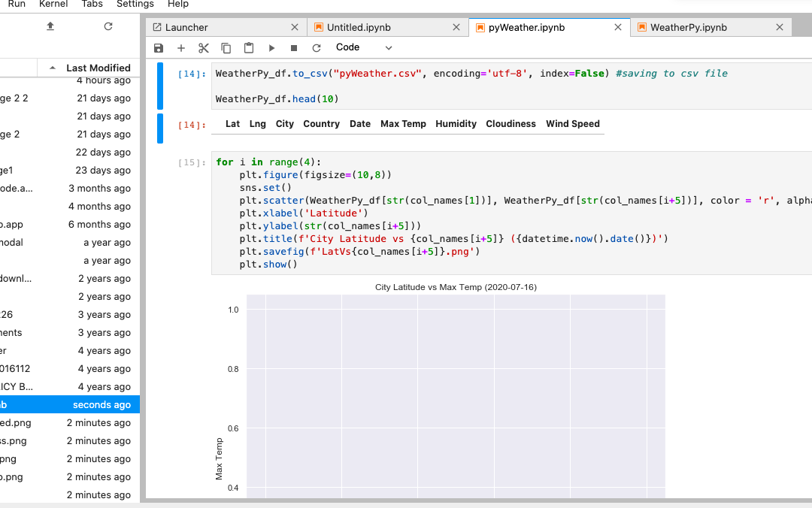Close the pyWeather.ipynb tab

tap(618, 28)
